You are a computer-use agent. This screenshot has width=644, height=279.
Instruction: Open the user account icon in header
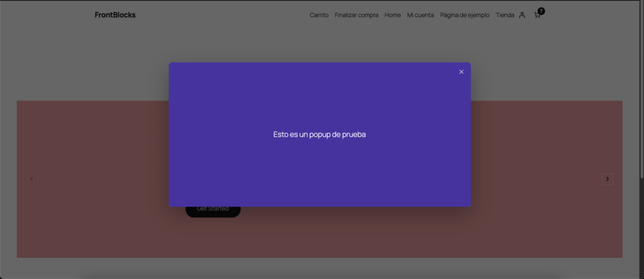tap(522, 15)
